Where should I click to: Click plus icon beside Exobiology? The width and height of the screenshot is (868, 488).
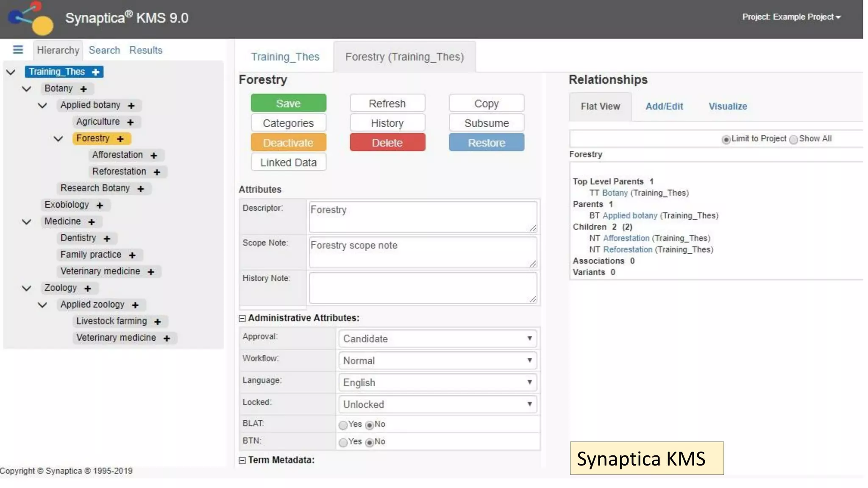[x=100, y=205]
